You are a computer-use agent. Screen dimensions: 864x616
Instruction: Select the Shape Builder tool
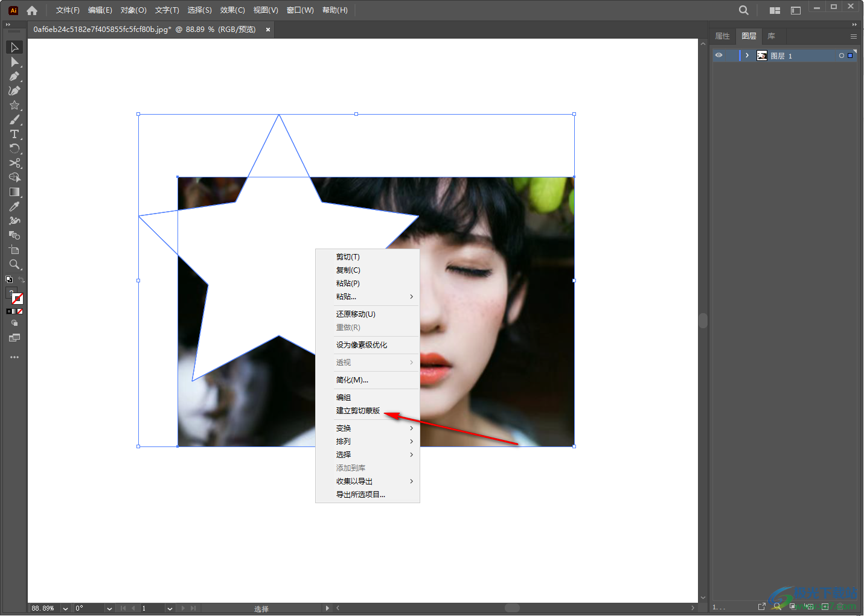click(14, 177)
